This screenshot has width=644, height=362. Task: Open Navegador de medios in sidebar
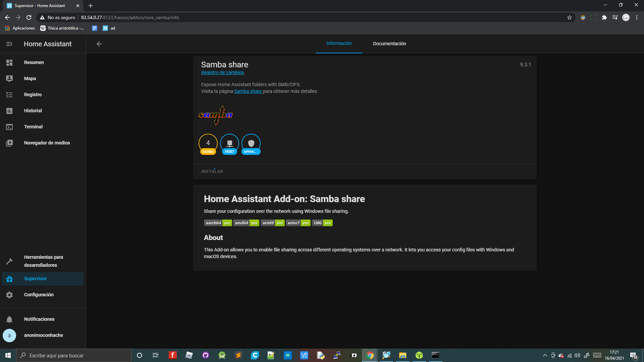[x=47, y=143]
